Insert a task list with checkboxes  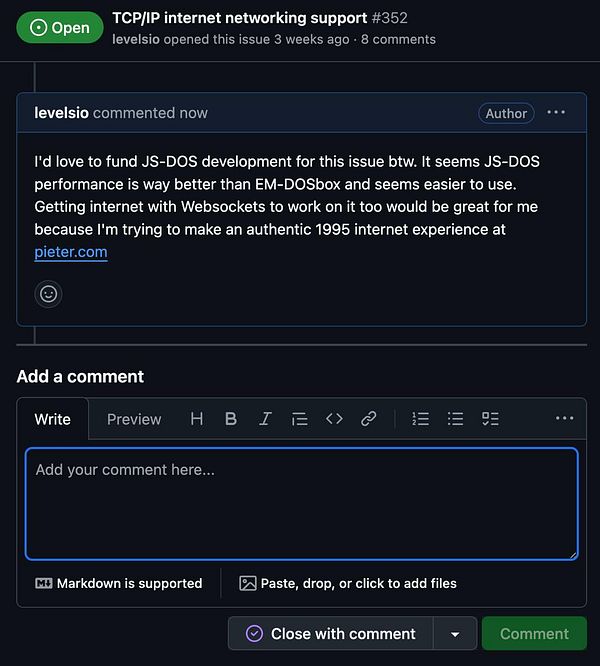[x=490, y=419]
